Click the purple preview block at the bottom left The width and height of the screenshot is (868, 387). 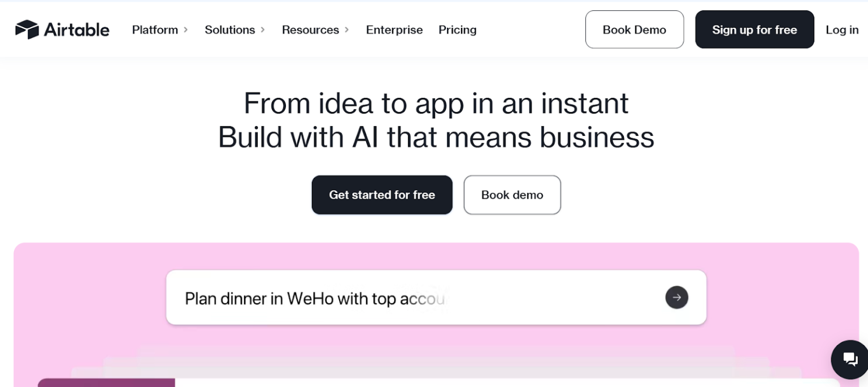tap(106, 382)
